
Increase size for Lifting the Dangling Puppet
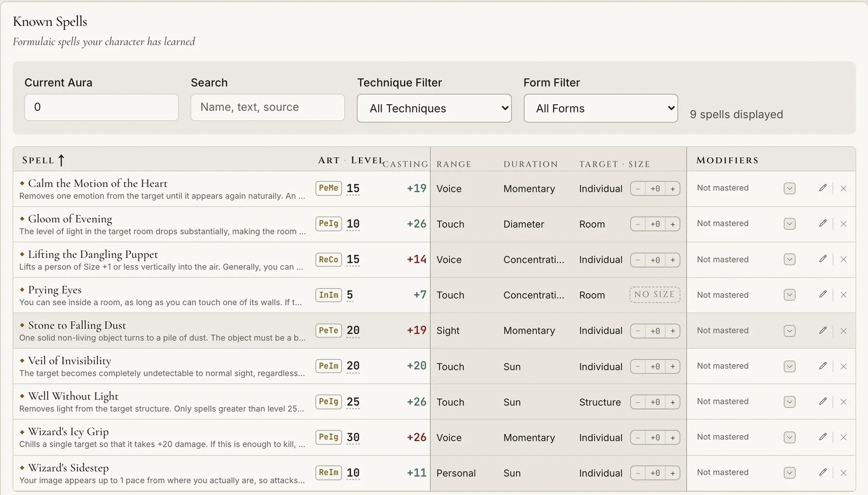pyautogui.click(x=673, y=260)
